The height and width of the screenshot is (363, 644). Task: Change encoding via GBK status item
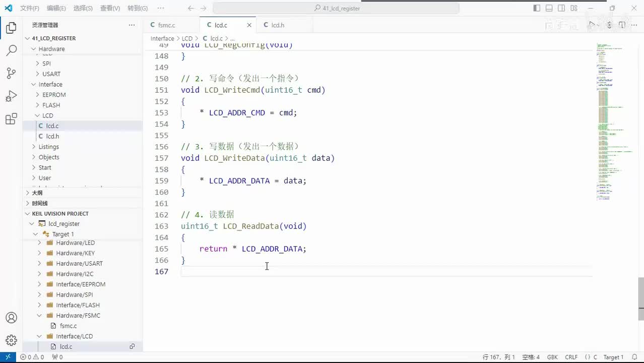[552, 357]
